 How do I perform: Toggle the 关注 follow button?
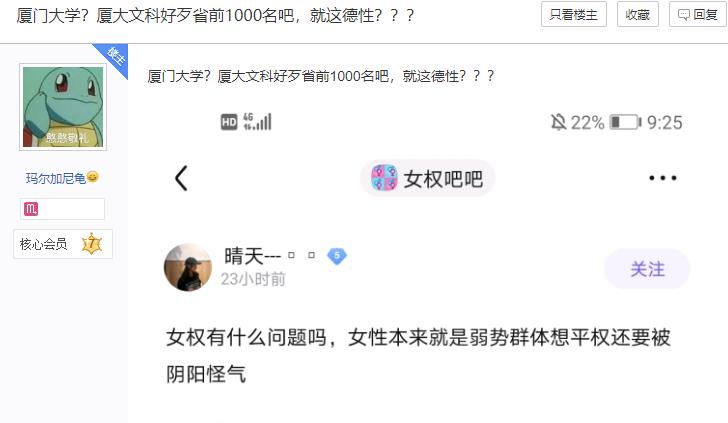pyautogui.click(x=647, y=269)
